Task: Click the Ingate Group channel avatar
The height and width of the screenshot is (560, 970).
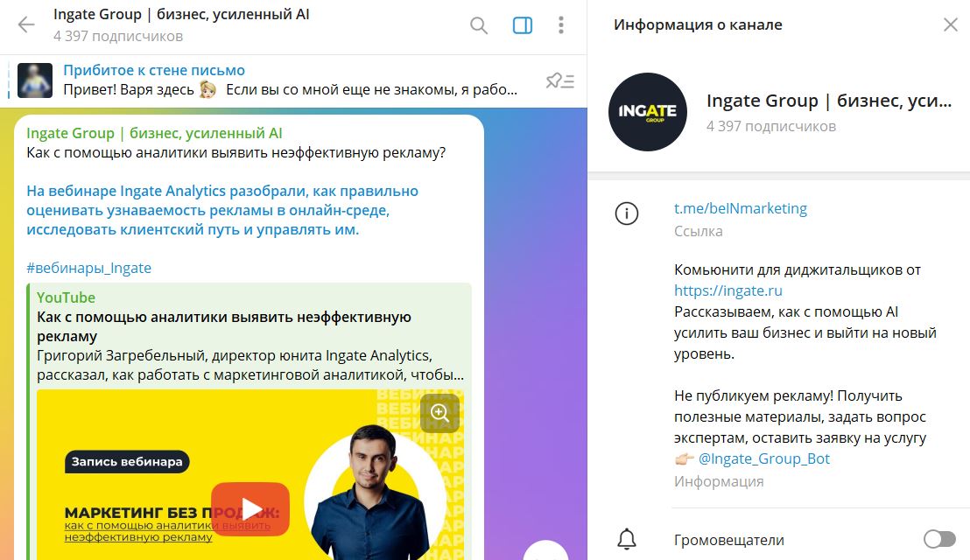Action: tap(648, 112)
